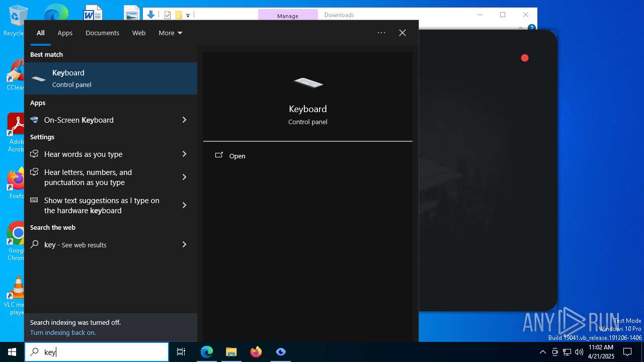Close the search panel with X

point(403,33)
